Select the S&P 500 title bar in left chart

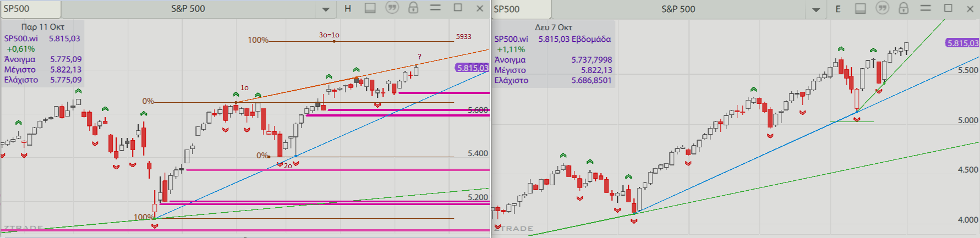pyautogui.click(x=188, y=9)
